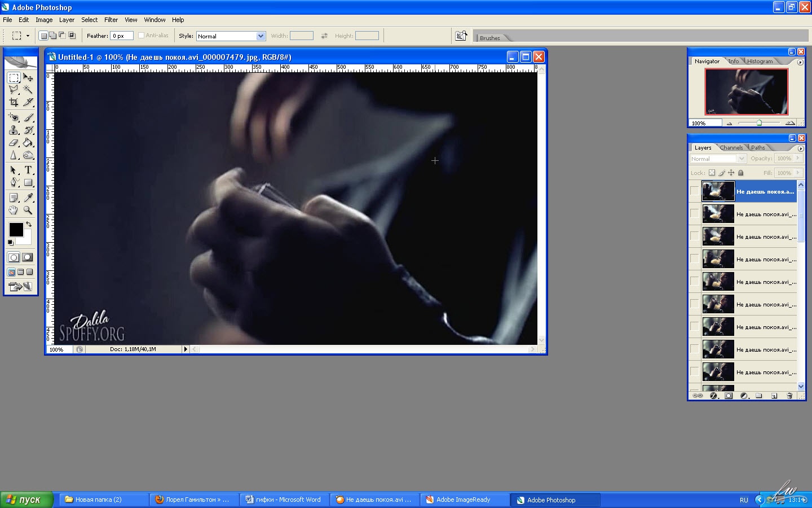This screenshot has width=812, height=508.
Task: Open the Window menu
Action: pyautogui.click(x=155, y=20)
